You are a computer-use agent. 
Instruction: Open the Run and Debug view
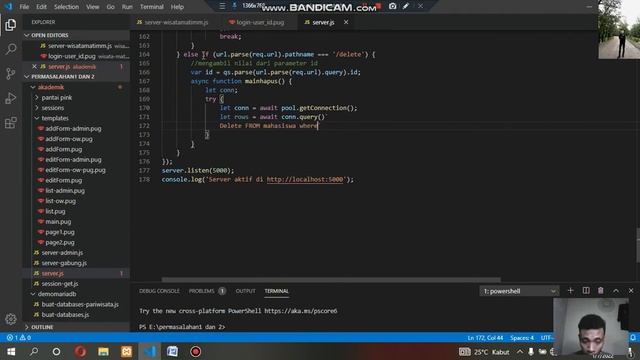tap(11, 98)
